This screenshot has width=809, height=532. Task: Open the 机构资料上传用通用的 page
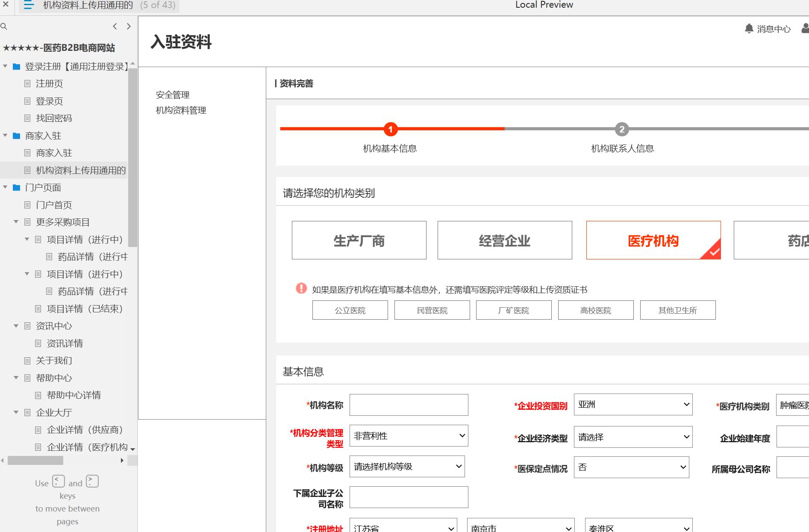pos(81,170)
